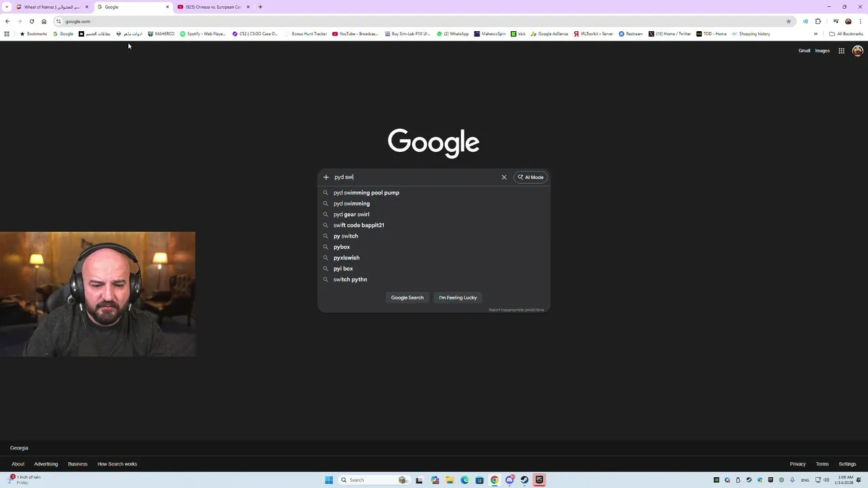Choose suggestion "py switch"
868x488 pixels.
(x=434, y=236)
